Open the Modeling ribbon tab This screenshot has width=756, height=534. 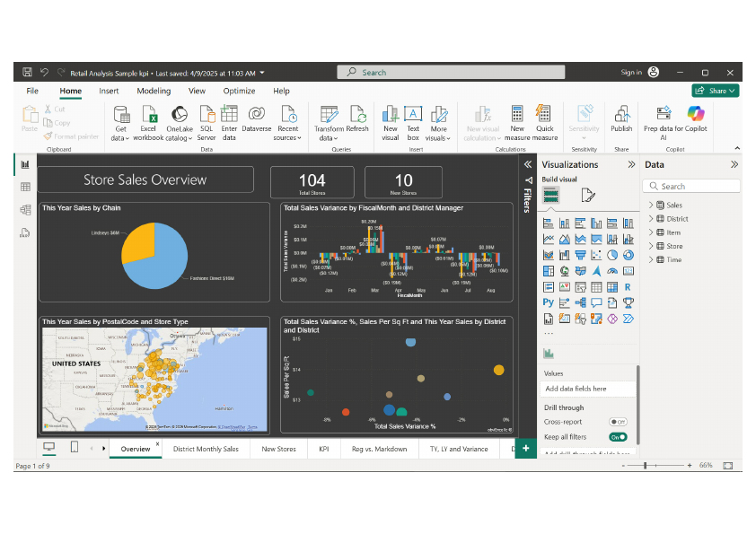click(154, 91)
